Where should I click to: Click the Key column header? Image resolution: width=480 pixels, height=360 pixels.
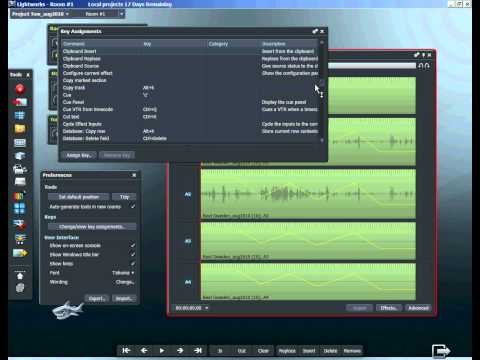[174, 44]
